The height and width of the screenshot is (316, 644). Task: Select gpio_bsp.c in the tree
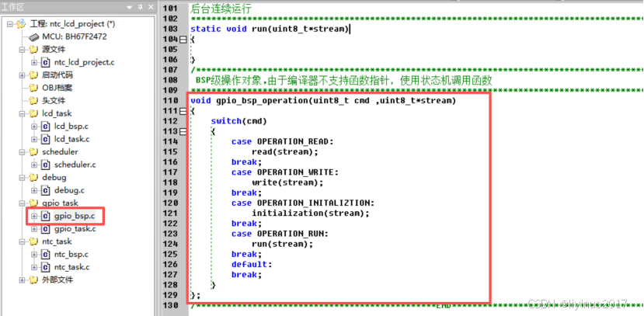(75, 216)
